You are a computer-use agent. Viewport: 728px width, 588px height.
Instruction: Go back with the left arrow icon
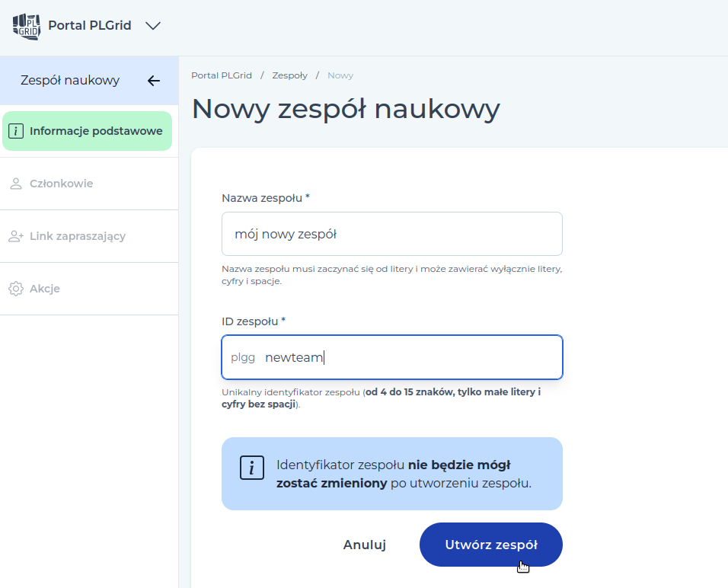(x=154, y=81)
